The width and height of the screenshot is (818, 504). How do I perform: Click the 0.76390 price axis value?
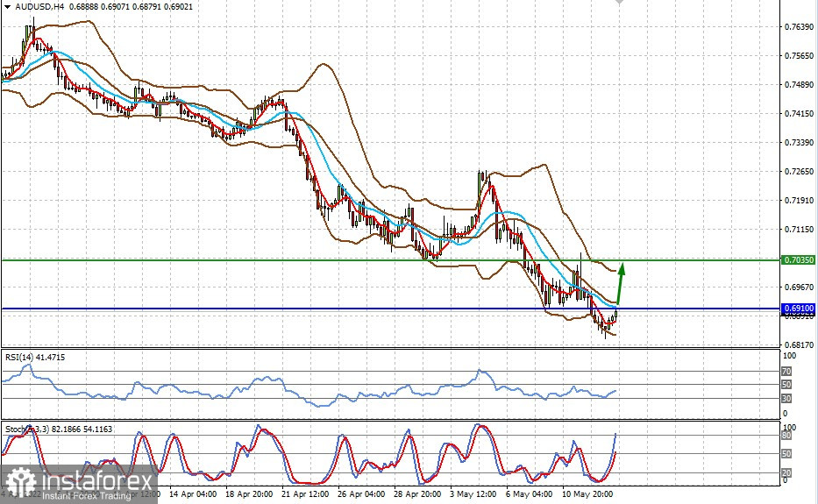click(799, 26)
